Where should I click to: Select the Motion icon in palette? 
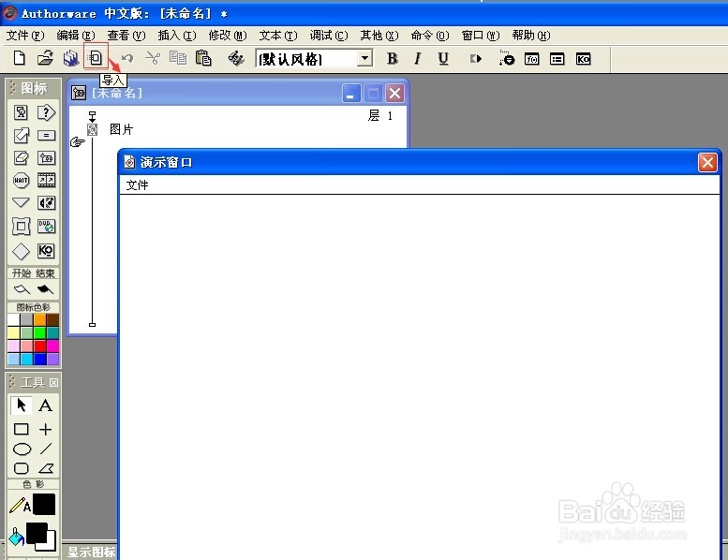(21, 136)
